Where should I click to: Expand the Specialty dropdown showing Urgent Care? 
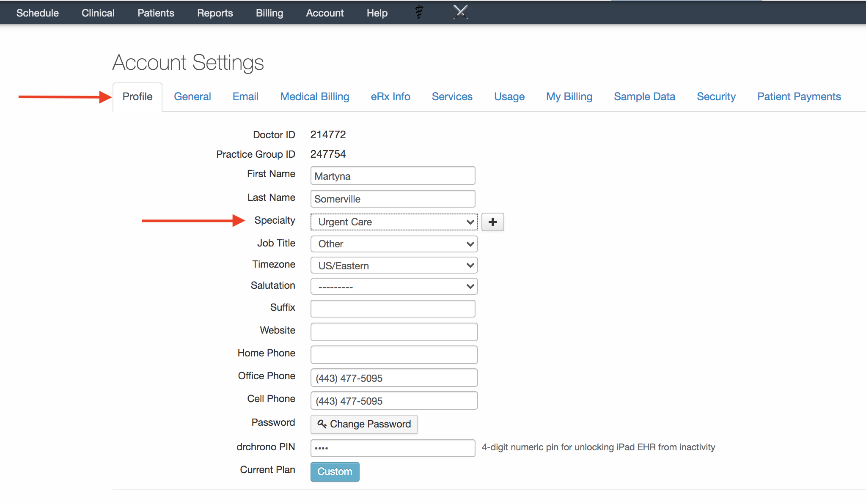(394, 222)
